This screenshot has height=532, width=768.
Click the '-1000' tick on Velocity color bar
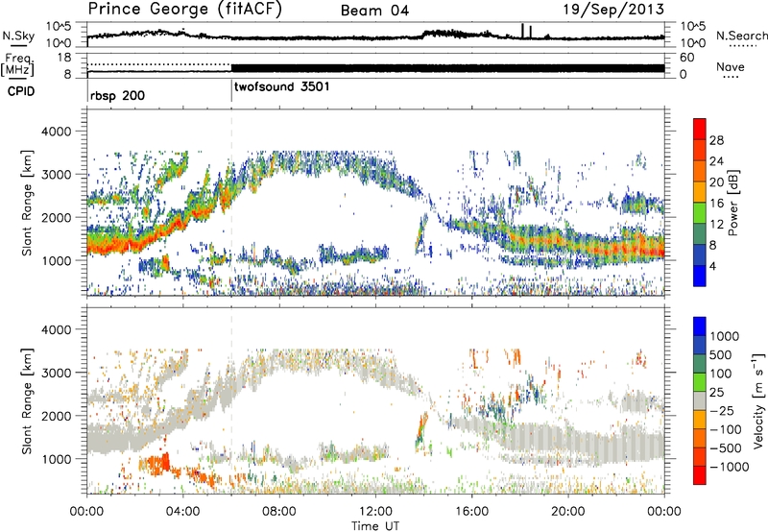tap(730, 467)
